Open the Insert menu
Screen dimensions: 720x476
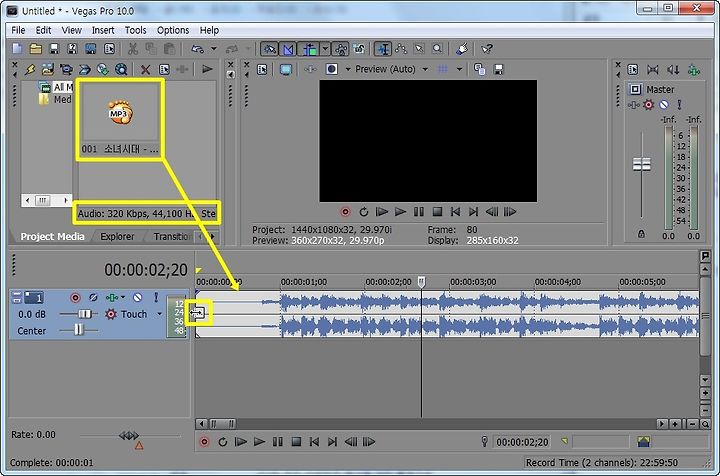click(103, 30)
